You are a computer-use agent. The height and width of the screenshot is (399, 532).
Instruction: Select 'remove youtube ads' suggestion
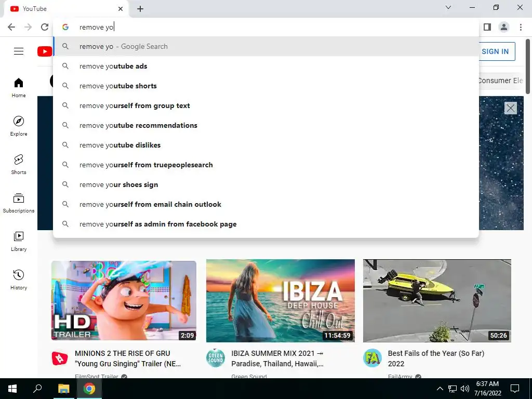pyautogui.click(x=266, y=66)
